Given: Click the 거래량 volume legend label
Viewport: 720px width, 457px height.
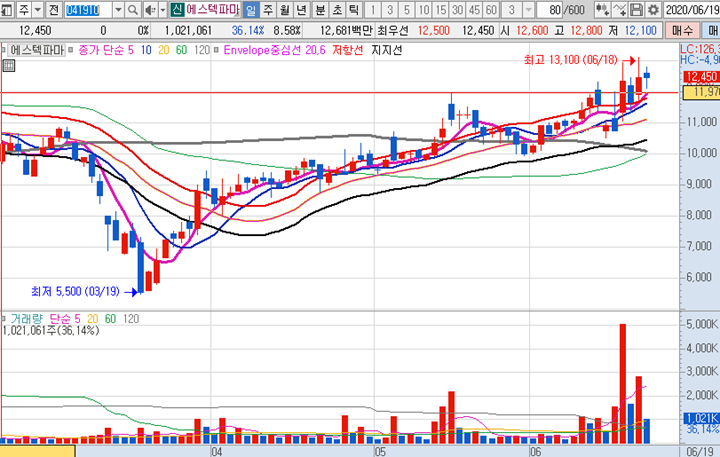Looking at the screenshot, I should click(x=27, y=318).
